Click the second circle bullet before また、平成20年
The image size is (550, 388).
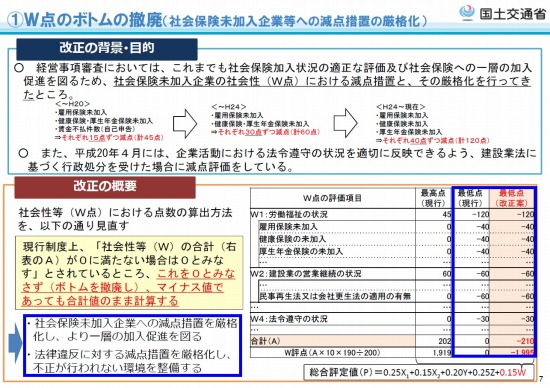tap(24, 153)
